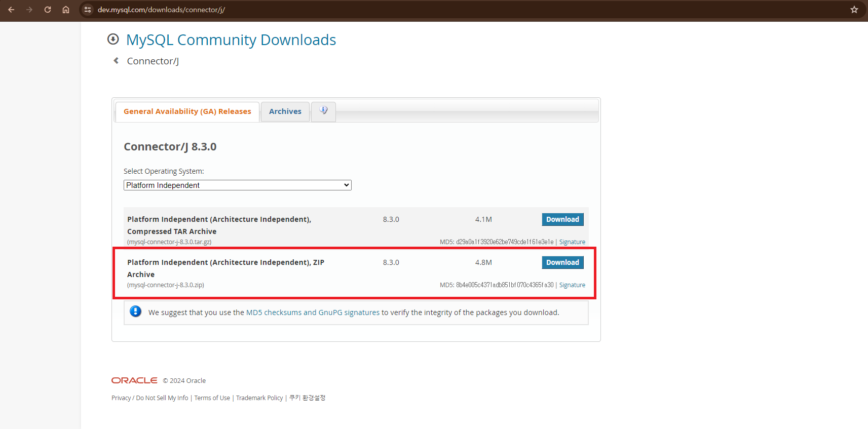Click the mysql-connector-j-8.3.0.tar.gz filename
Screen dimensions: 868x429
169,242
